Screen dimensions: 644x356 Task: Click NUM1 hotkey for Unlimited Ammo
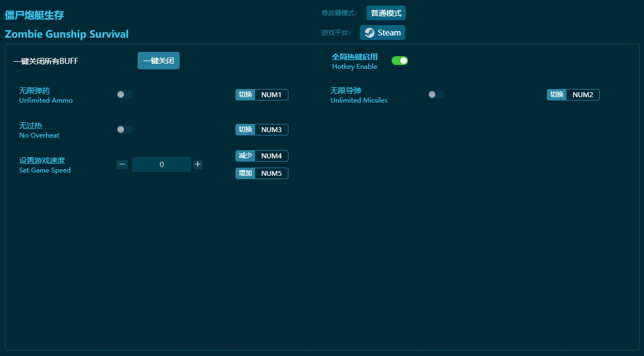pos(271,95)
